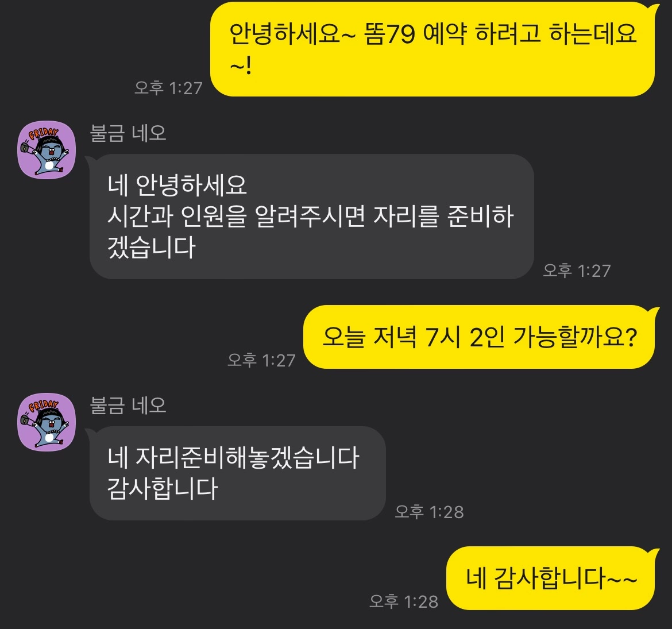The width and height of the screenshot is (672, 629).
Task: Click the 감사합니다 second line in the gray reply
Action: click(163, 488)
